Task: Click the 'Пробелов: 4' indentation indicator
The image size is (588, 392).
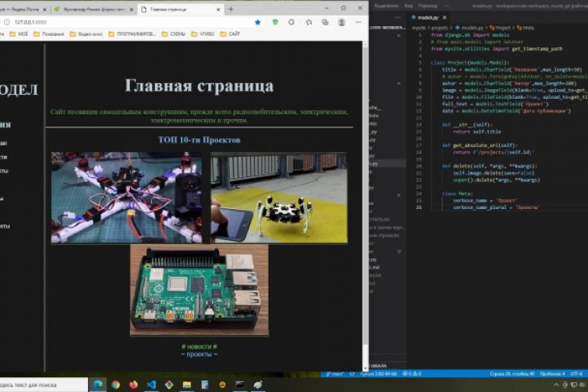Action: 552,374
